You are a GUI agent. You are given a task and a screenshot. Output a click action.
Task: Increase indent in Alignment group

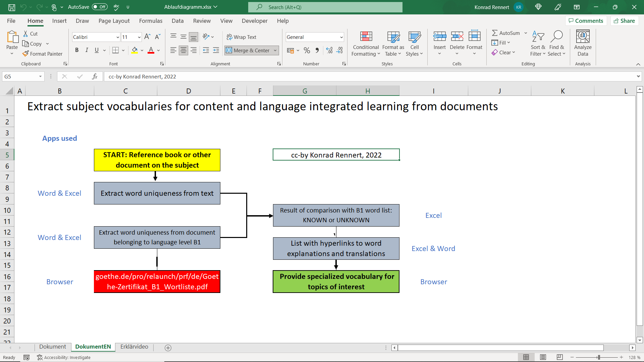(x=216, y=50)
